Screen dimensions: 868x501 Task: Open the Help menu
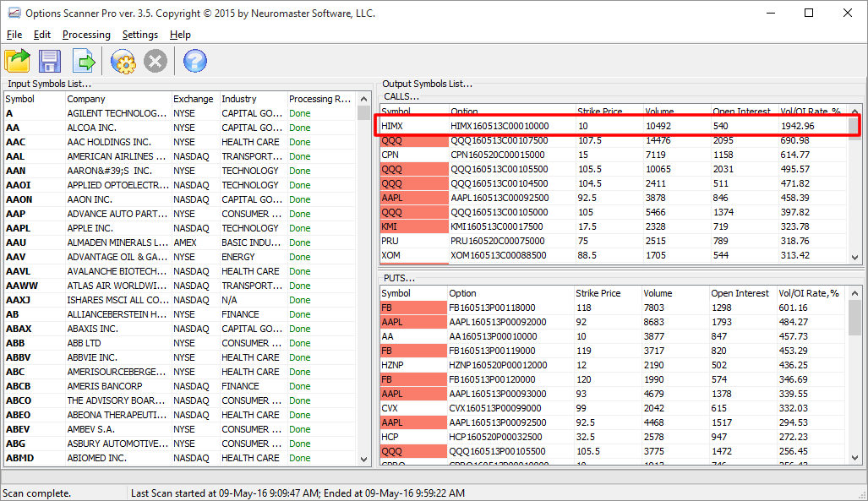180,35
